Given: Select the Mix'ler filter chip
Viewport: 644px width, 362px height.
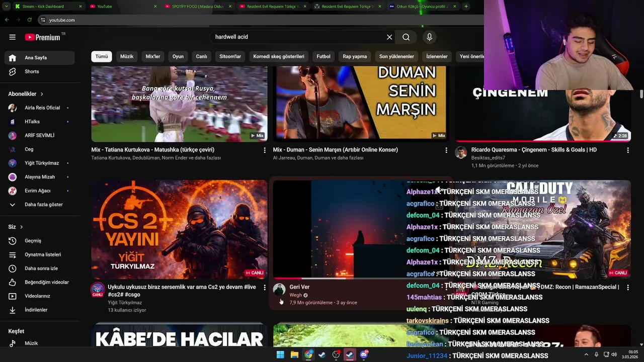Looking at the screenshot, I should [153, 56].
